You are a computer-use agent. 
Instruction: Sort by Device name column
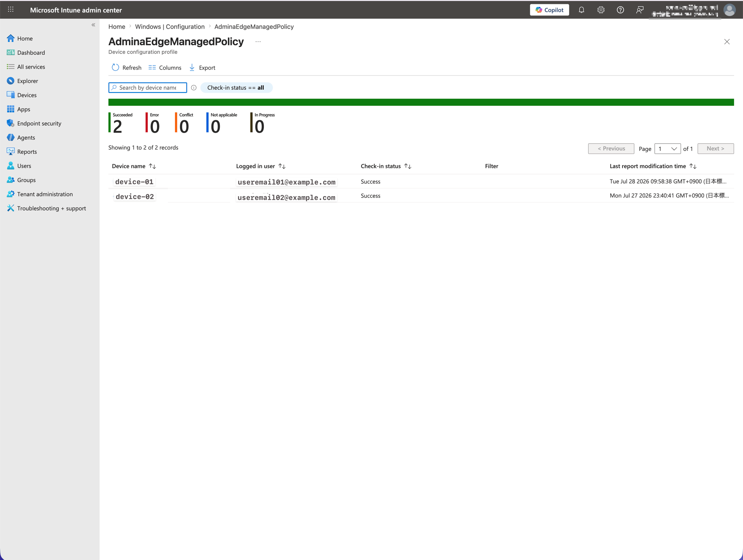point(134,166)
